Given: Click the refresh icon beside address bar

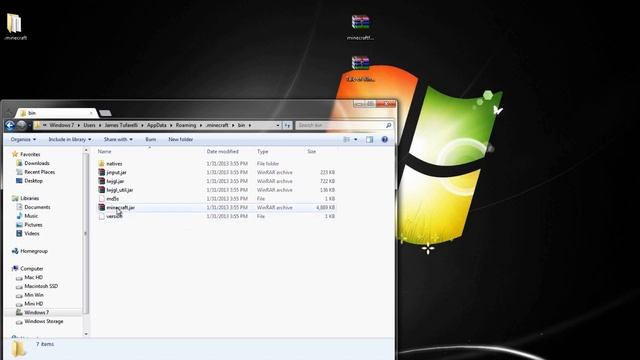Looking at the screenshot, I should (x=287, y=125).
